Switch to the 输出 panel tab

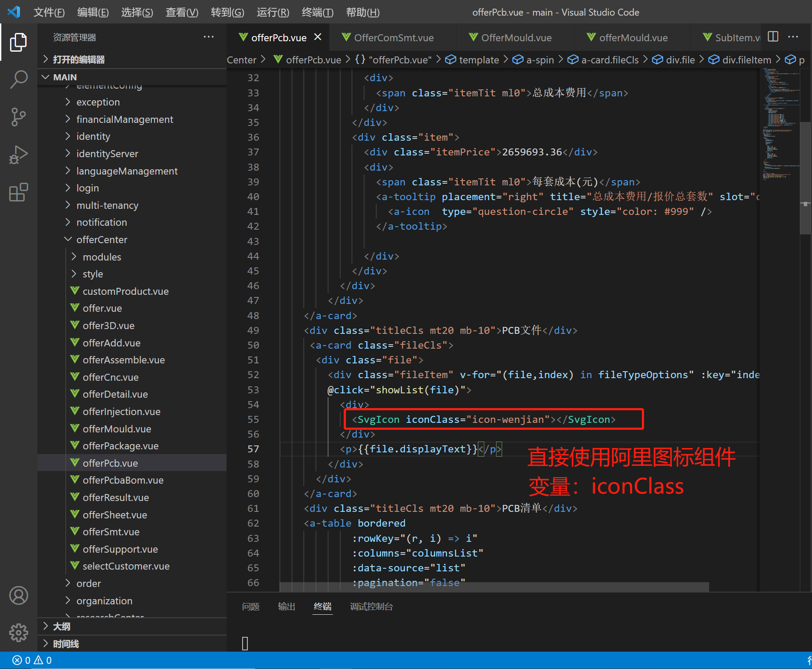pyautogui.click(x=286, y=606)
